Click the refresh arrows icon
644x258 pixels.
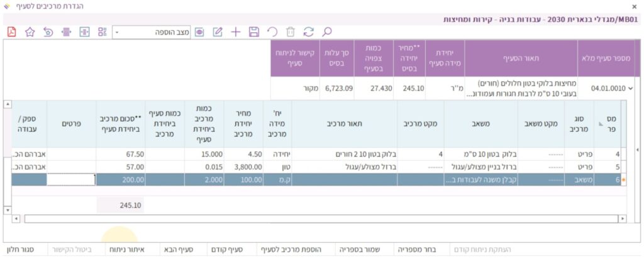[x=308, y=31]
